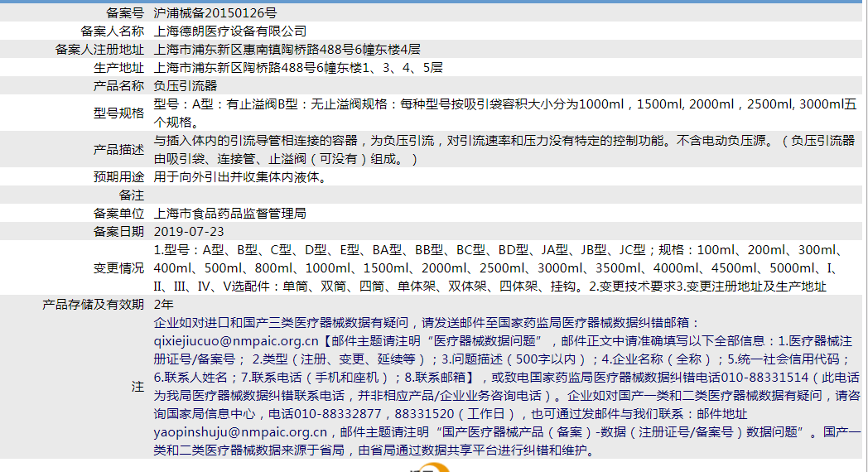
Task: Click email yaopinshuju@nmpaic.org.cn
Action: click(x=241, y=432)
